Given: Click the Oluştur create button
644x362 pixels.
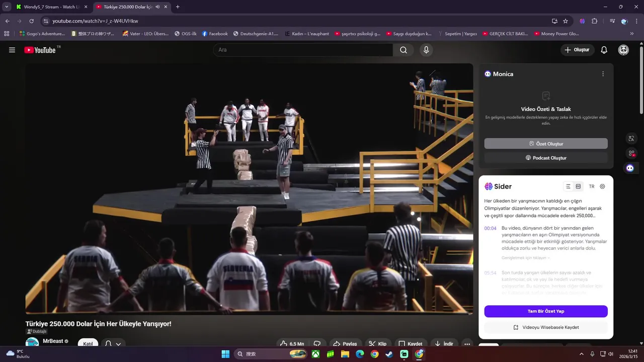Looking at the screenshot, I should tap(578, 50).
